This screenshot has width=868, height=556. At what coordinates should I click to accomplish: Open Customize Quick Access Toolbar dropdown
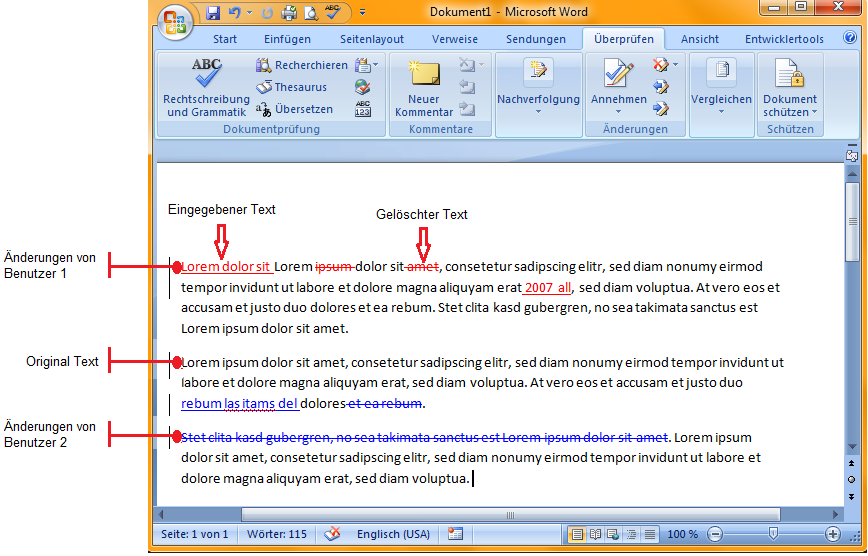(x=363, y=13)
